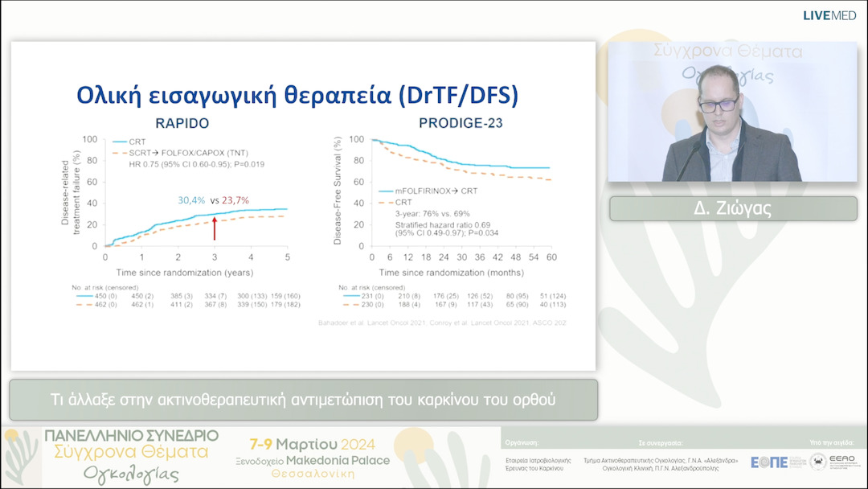Select the Stratified hazard ratio 0.69 line

tap(443, 225)
